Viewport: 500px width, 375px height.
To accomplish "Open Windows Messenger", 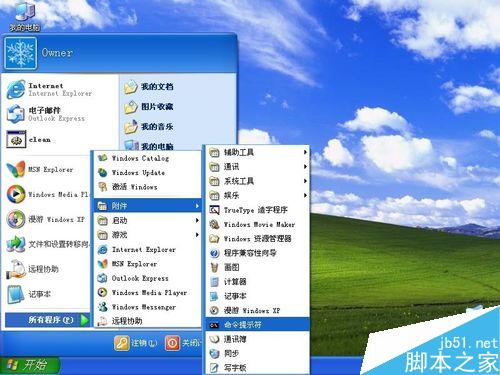I will [148, 307].
